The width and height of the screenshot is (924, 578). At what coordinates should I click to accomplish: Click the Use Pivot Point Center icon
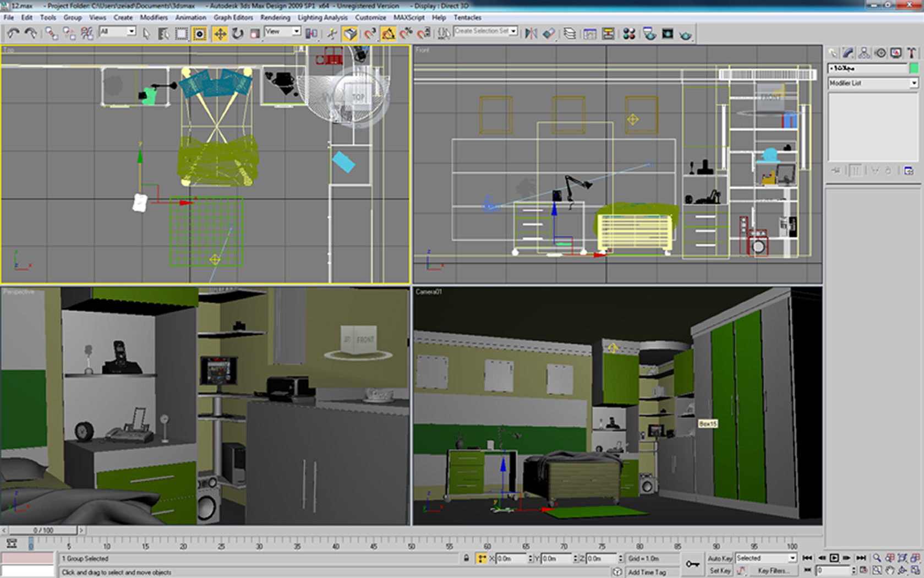[311, 34]
